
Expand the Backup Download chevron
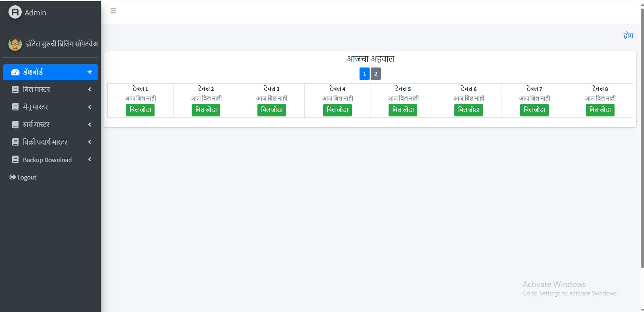point(90,160)
